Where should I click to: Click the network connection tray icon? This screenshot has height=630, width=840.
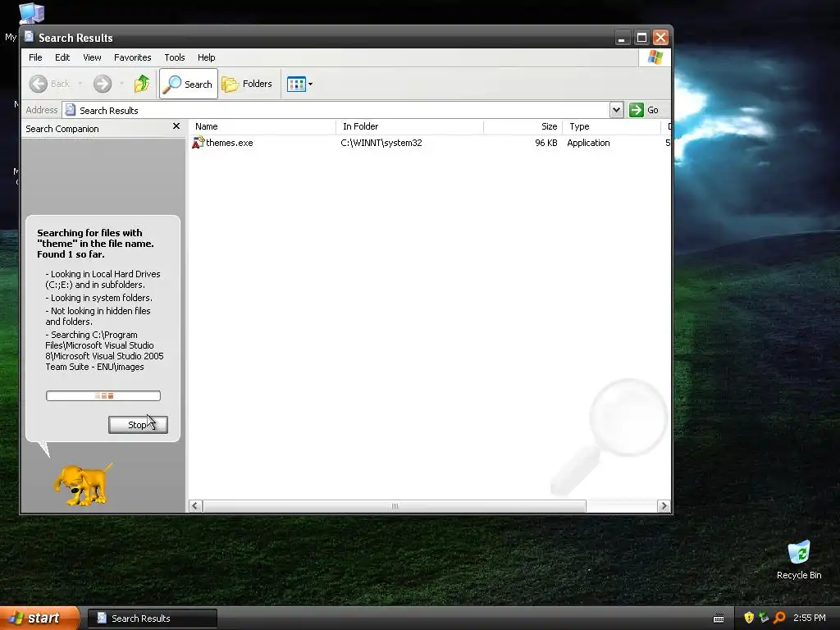click(x=764, y=618)
